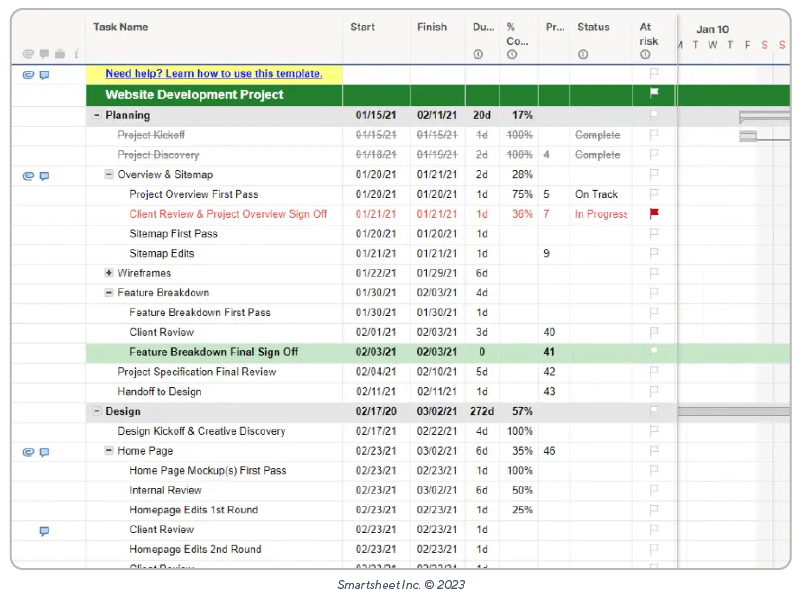Click the Task Name column header
Viewport: 801px width, 601px height.
[x=121, y=27]
